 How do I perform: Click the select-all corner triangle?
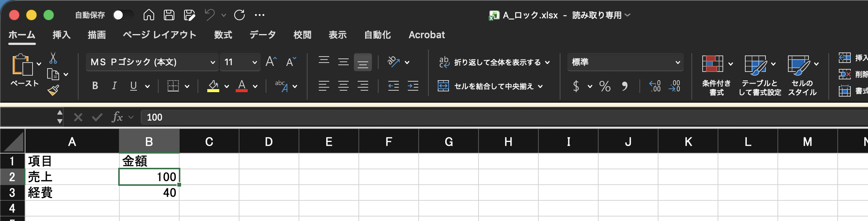pyautogui.click(x=12, y=141)
